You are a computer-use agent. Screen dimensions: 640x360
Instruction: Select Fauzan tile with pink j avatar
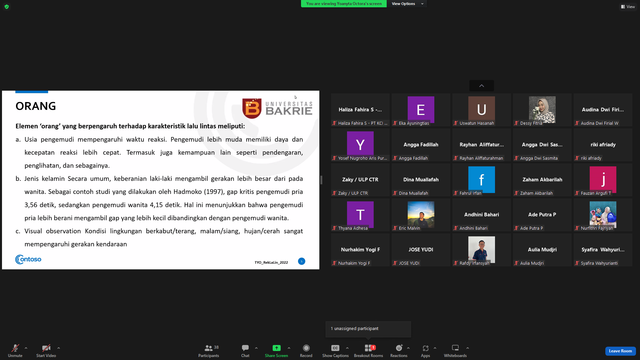point(602,180)
